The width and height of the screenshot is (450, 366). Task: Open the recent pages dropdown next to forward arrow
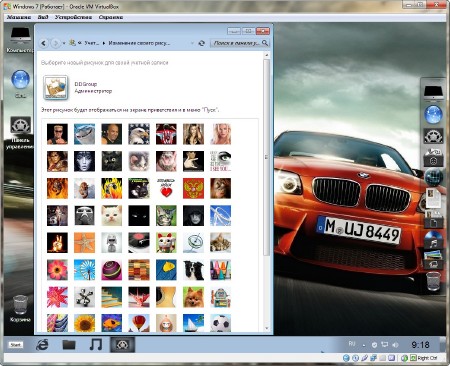(x=64, y=43)
